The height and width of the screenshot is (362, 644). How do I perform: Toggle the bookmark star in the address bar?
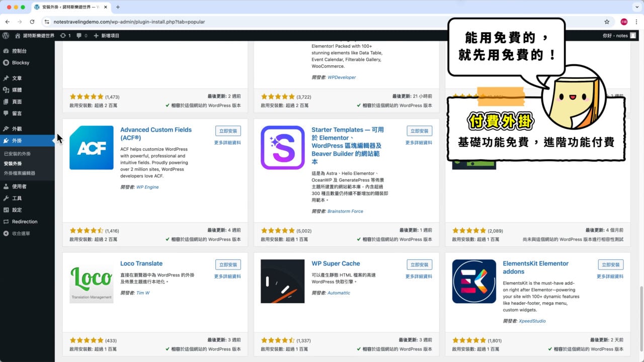pos(607,22)
